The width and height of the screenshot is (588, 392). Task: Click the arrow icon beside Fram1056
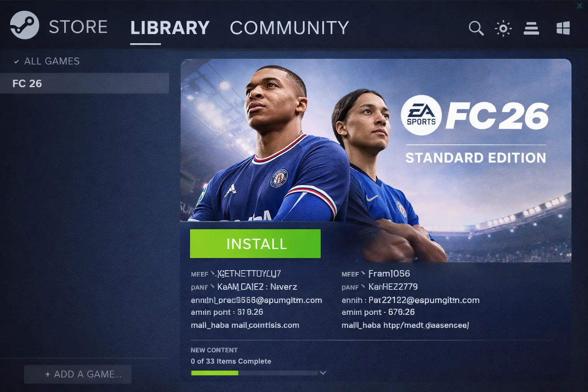[363, 273]
